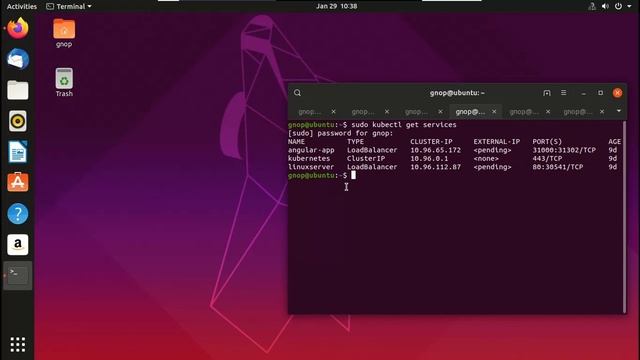Close the third terminal tab
Screen dimensions: 640x360
(440, 111)
